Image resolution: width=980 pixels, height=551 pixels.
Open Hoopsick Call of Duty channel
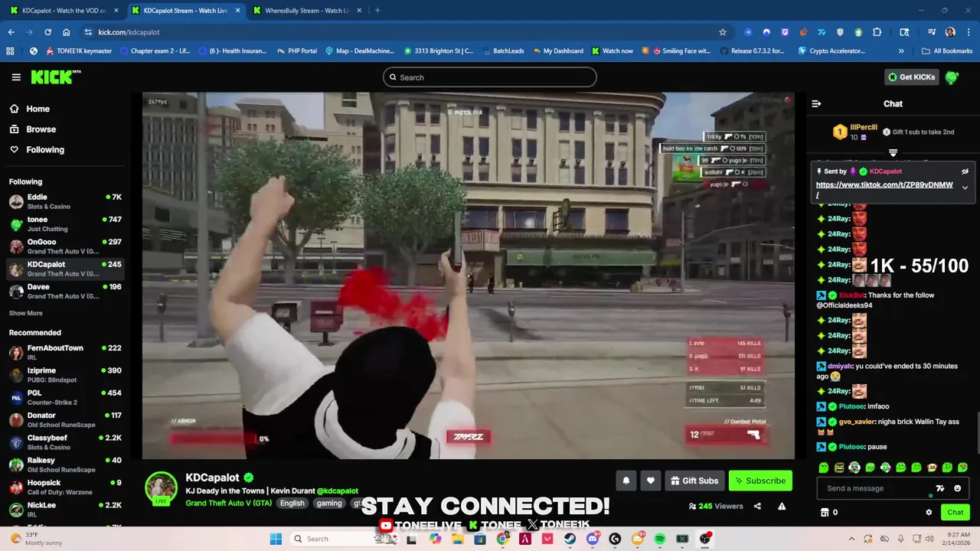(67, 487)
